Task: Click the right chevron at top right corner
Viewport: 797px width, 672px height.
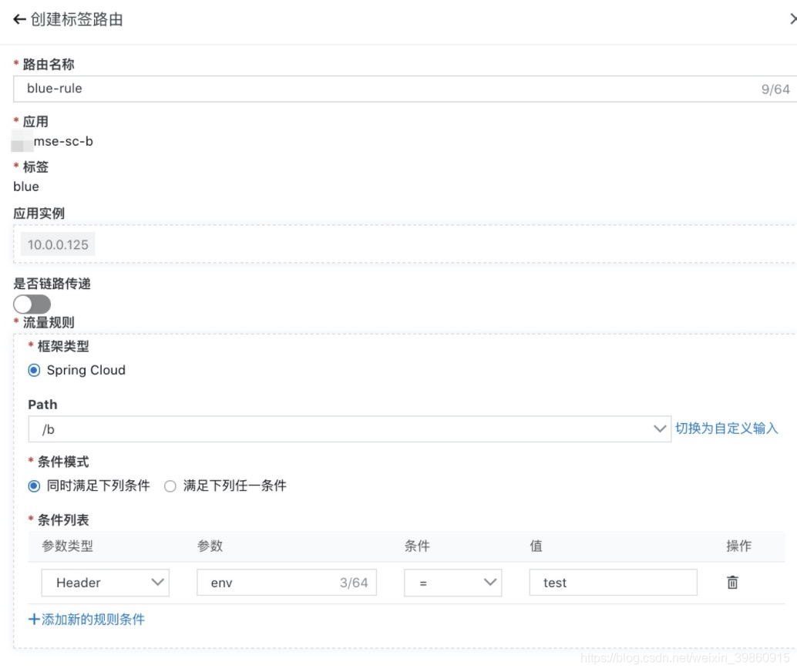Action: [792, 18]
